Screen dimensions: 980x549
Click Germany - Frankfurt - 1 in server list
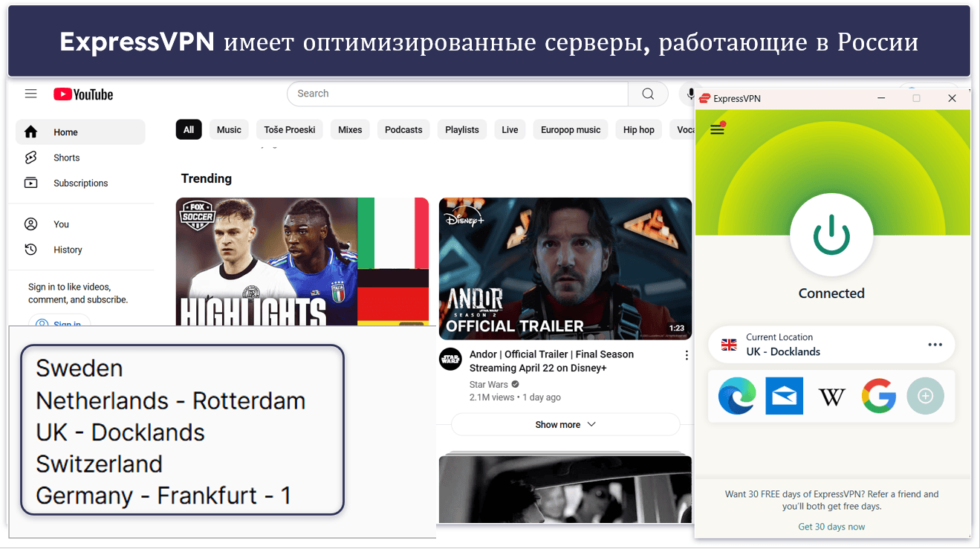(163, 496)
